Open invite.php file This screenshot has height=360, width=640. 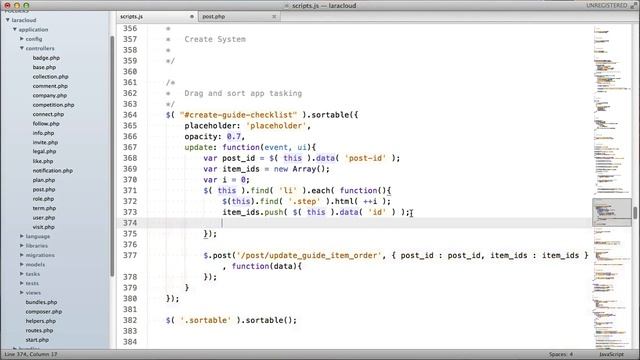coord(45,142)
